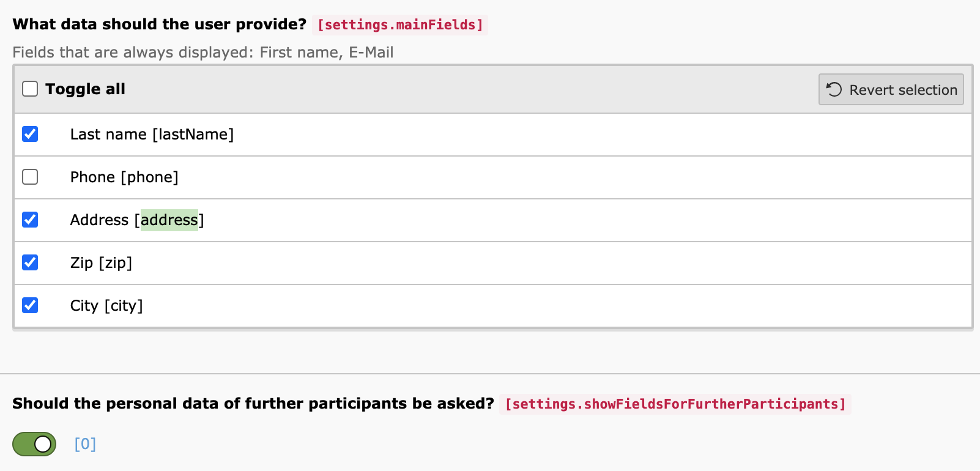The image size is (980, 471).
Task: Click the circular arrow revert icon
Action: pos(834,89)
